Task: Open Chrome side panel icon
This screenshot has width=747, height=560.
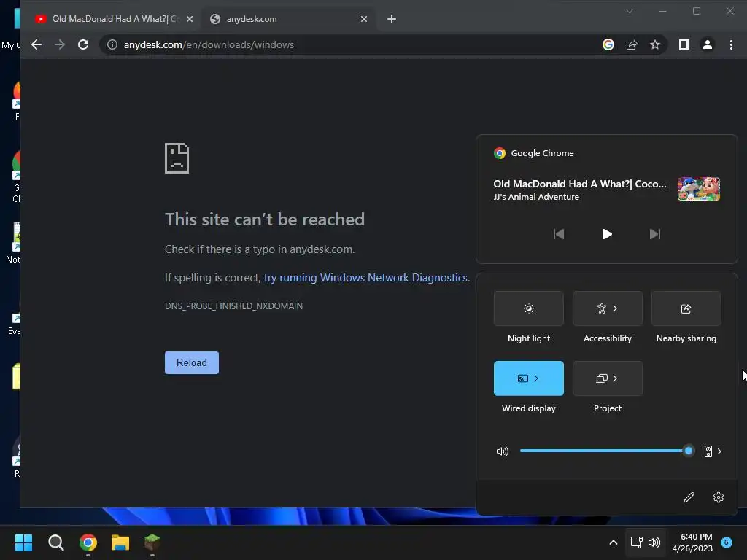Action: coord(684,44)
